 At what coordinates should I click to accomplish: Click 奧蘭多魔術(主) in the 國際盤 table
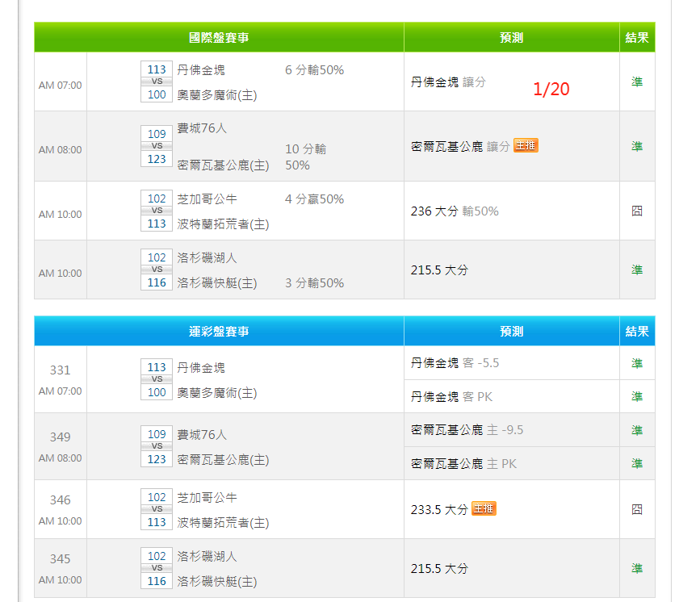click(217, 95)
